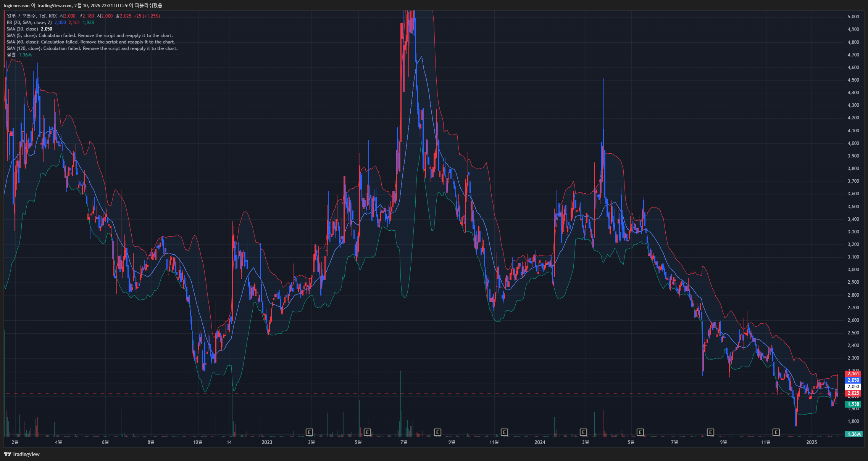Open the leftmost earnings E marker
The height and width of the screenshot is (461, 868).
tap(310, 432)
